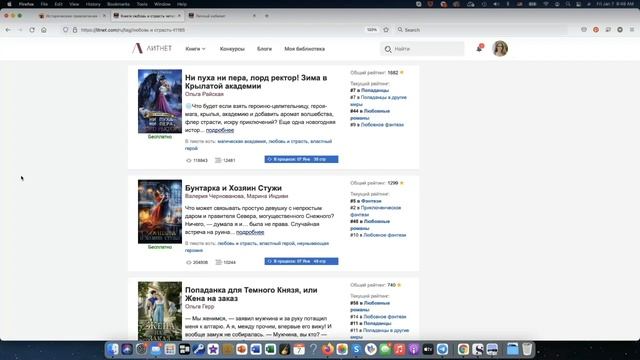Click the views eye icon for Бунтарка и Хозяин Стужи

[x=189, y=262]
